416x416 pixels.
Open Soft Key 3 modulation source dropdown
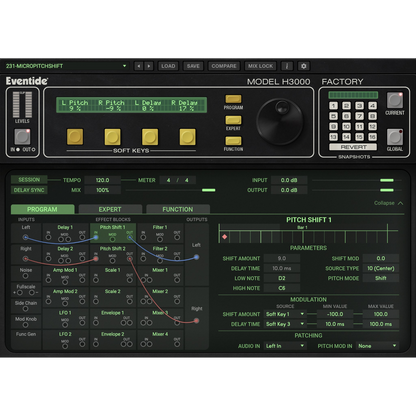point(285,324)
